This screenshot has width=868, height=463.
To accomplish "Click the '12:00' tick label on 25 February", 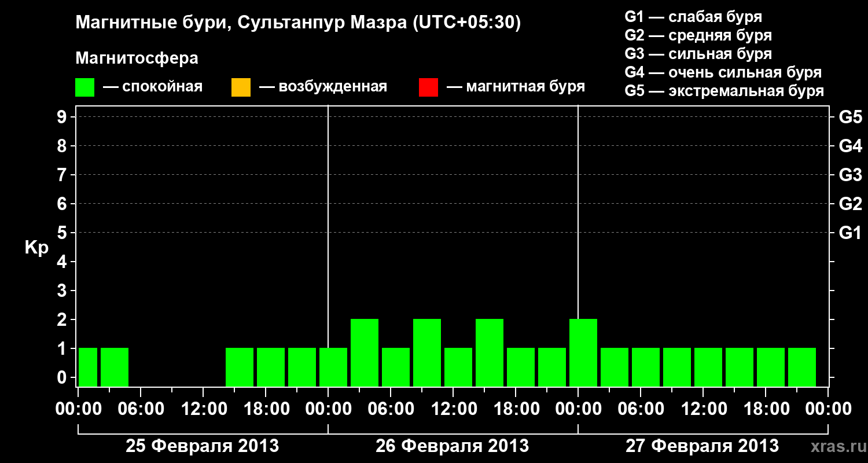I will click(203, 409).
